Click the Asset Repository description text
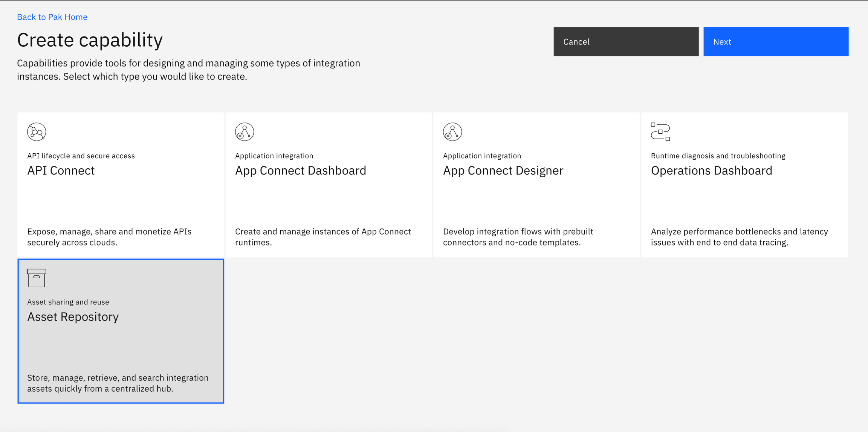The height and width of the screenshot is (432, 868). pos(117,383)
